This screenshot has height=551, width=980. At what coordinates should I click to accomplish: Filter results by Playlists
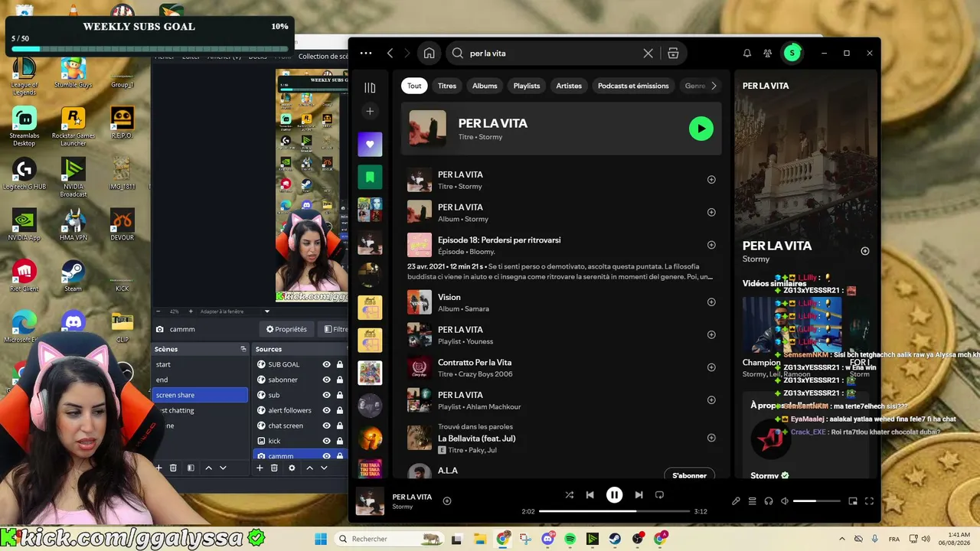coord(527,86)
